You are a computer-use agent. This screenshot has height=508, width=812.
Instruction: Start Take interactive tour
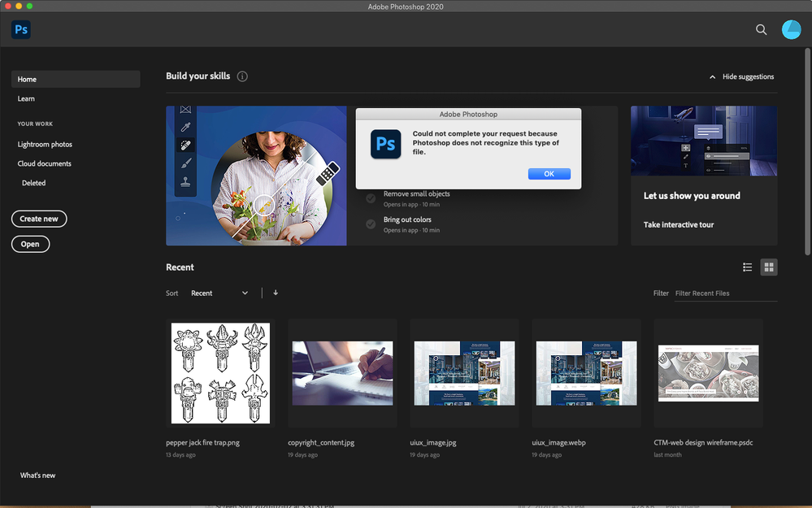click(x=679, y=224)
